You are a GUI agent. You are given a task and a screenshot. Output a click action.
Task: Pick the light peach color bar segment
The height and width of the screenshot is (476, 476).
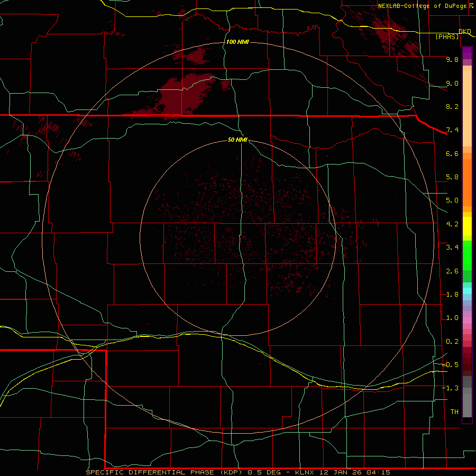point(467,108)
